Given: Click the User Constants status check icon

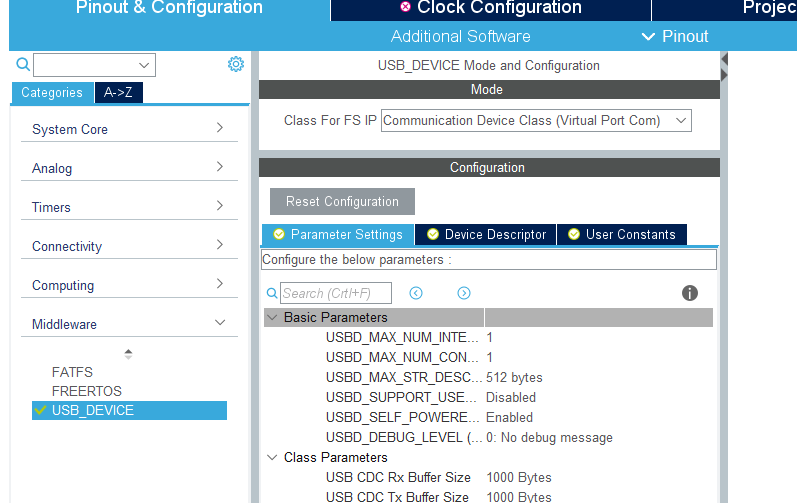Looking at the screenshot, I should [x=574, y=234].
